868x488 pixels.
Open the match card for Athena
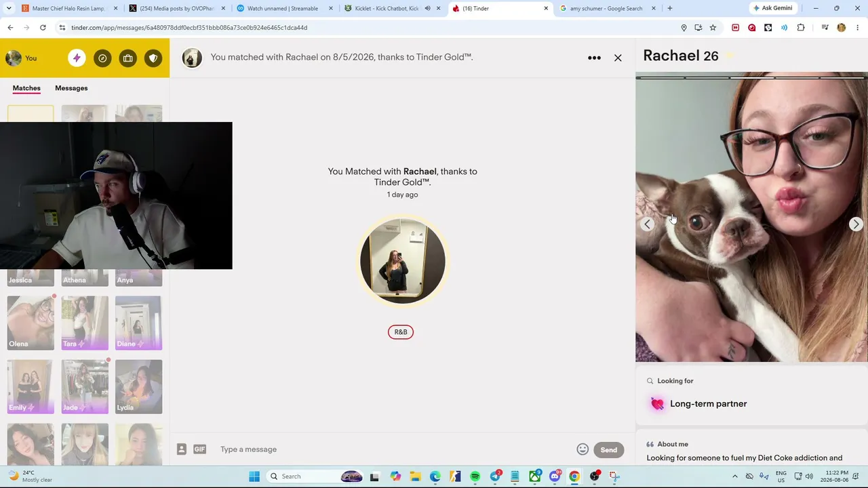85,278
